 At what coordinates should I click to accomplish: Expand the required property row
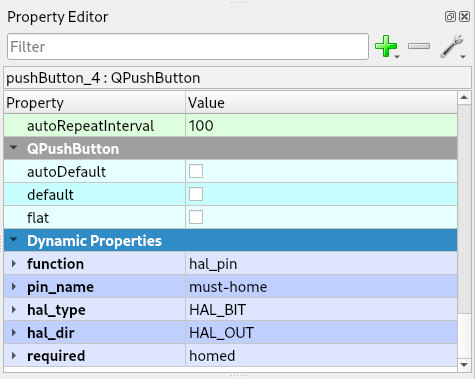coord(14,356)
